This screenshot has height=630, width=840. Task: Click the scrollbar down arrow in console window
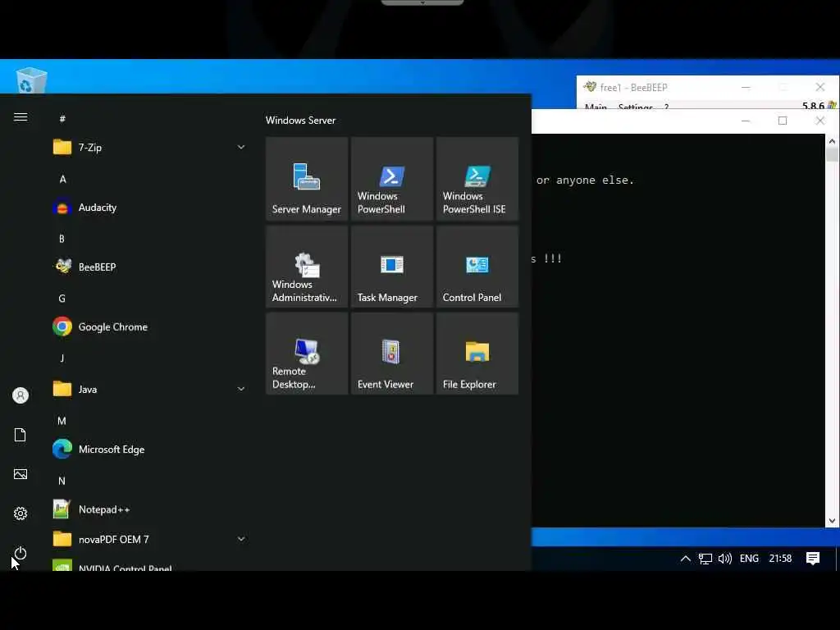click(x=832, y=521)
